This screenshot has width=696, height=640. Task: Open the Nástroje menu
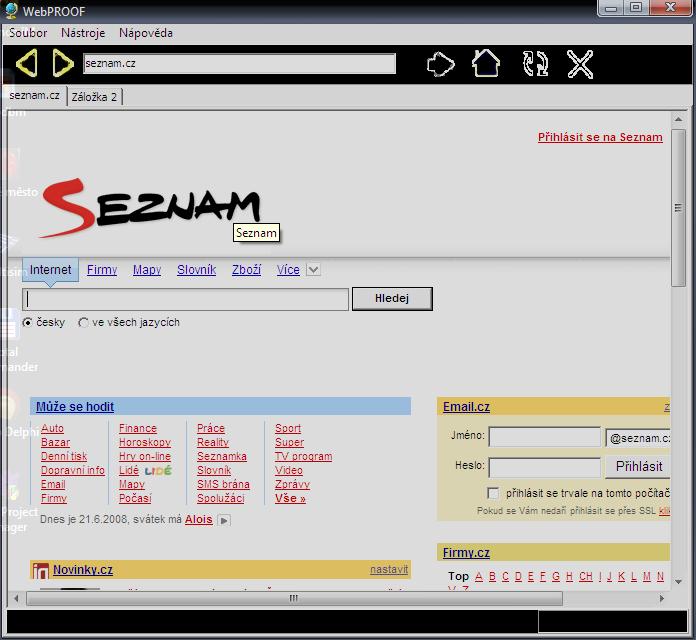click(x=83, y=33)
